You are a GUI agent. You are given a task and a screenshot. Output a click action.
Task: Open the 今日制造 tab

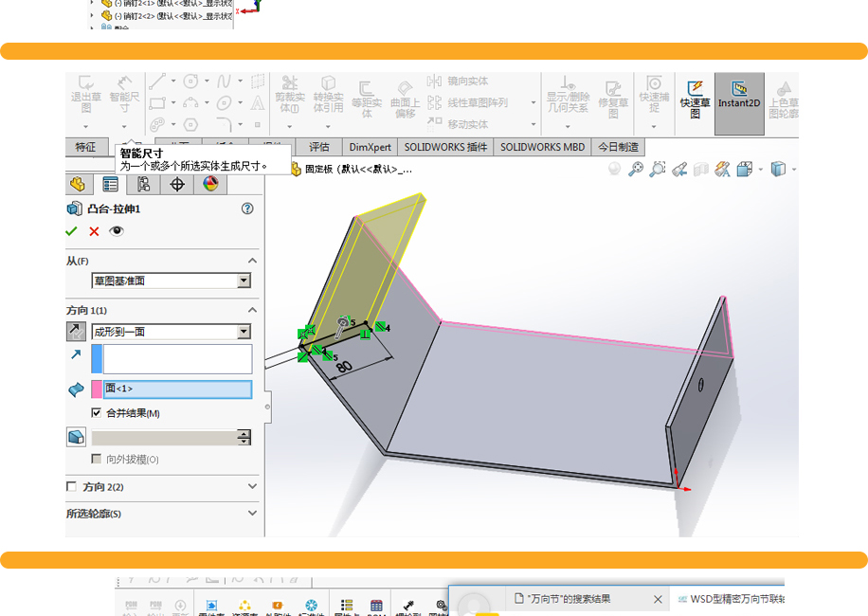click(x=619, y=147)
